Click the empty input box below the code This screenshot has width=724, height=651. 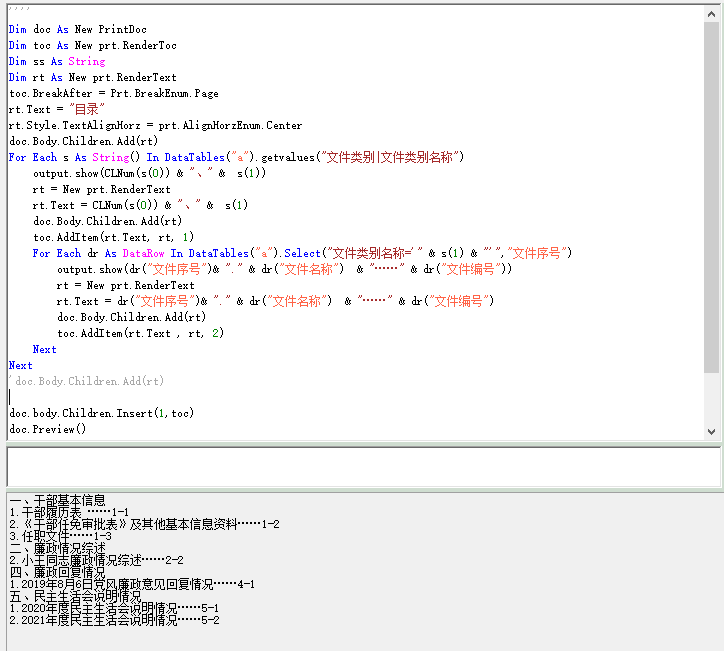click(364, 467)
